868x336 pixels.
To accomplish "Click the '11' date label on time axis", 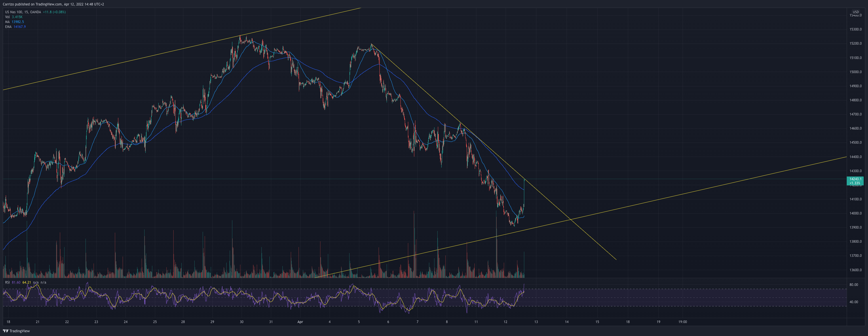I will (476, 322).
